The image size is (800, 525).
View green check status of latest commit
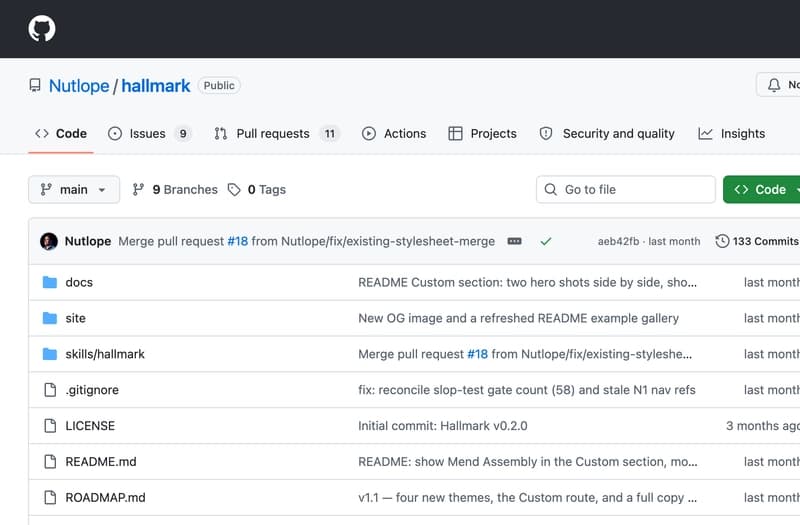[x=546, y=241]
